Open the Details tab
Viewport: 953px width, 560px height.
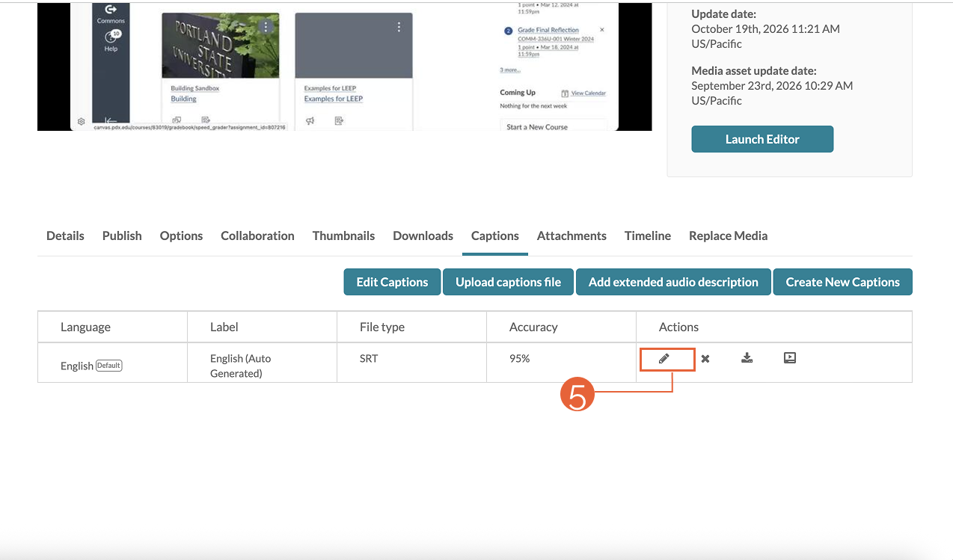tap(65, 236)
